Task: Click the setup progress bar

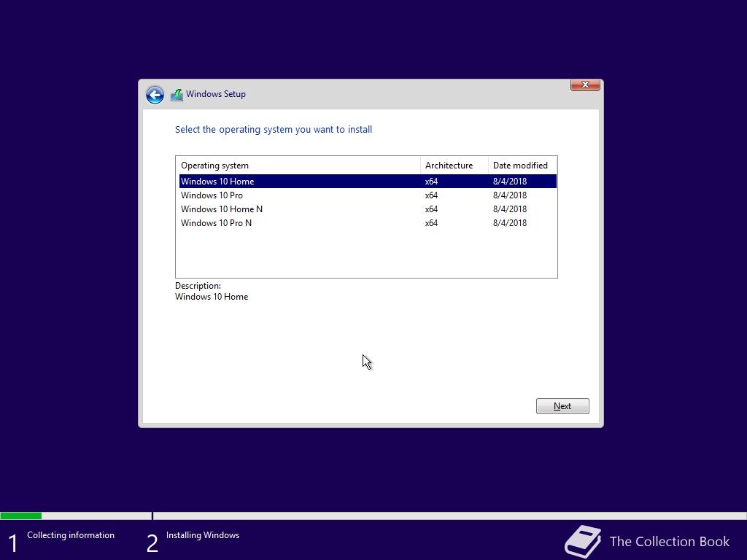Action: click(373, 516)
